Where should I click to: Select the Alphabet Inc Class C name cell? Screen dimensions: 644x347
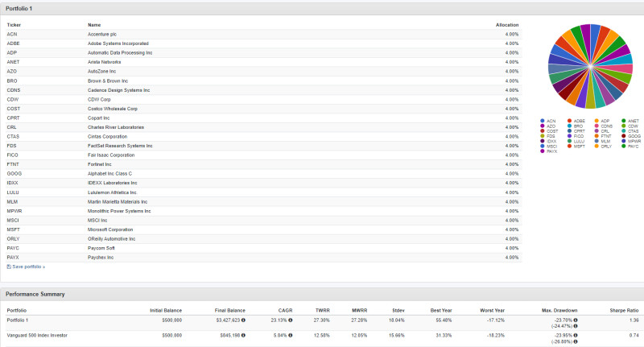tap(109, 174)
